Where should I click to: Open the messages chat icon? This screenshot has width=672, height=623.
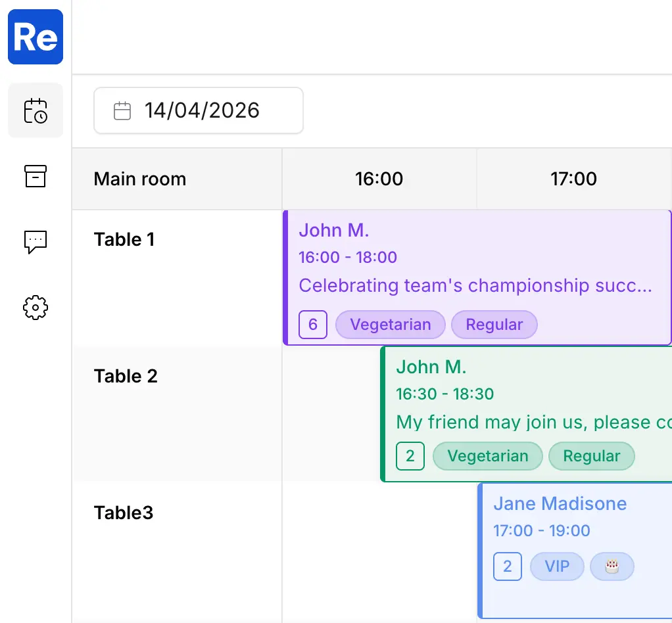point(36,242)
